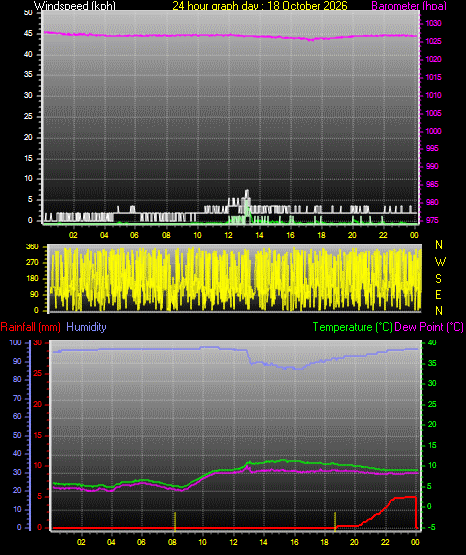Select the 1010 barometer scale value

(433, 95)
